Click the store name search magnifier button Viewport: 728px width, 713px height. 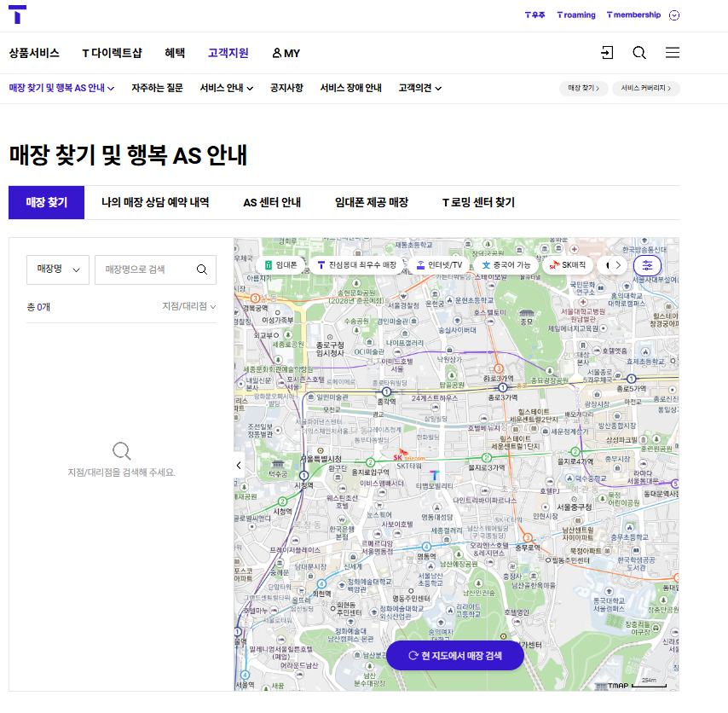pos(202,270)
